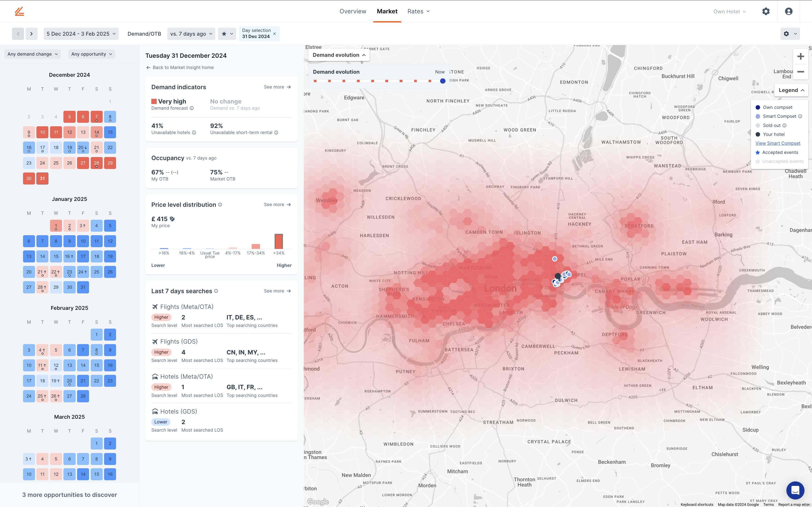Click info icon beside Demand forecast

point(191,108)
